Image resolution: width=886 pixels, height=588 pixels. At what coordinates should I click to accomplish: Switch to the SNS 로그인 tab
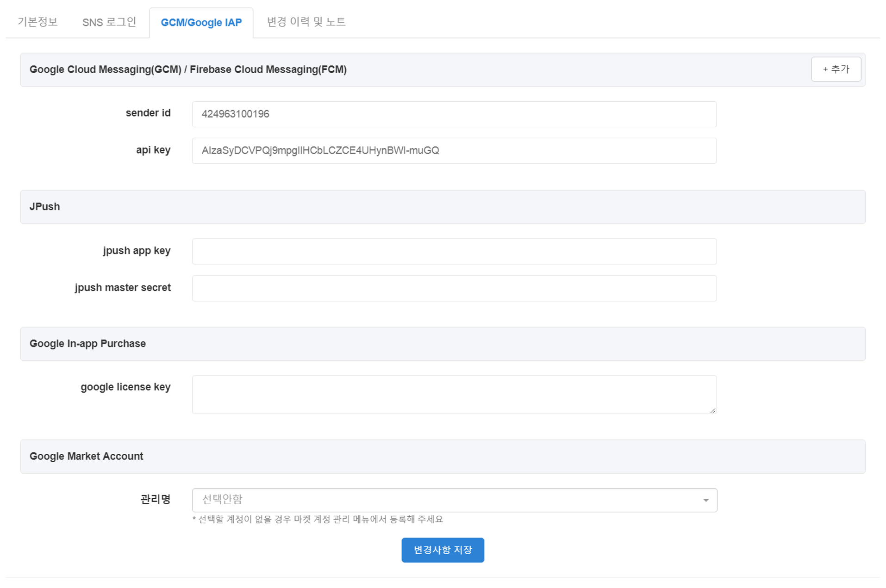click(x=109, y=22)
